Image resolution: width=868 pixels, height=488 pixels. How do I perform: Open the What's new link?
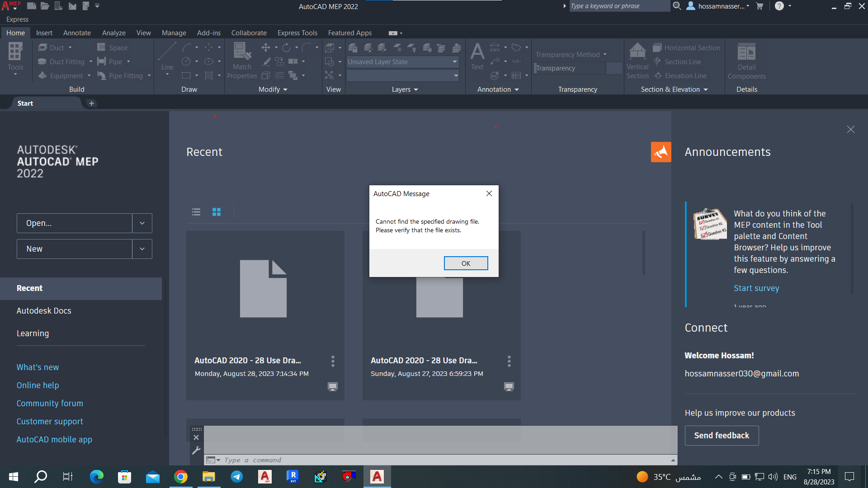pos(38,367)
